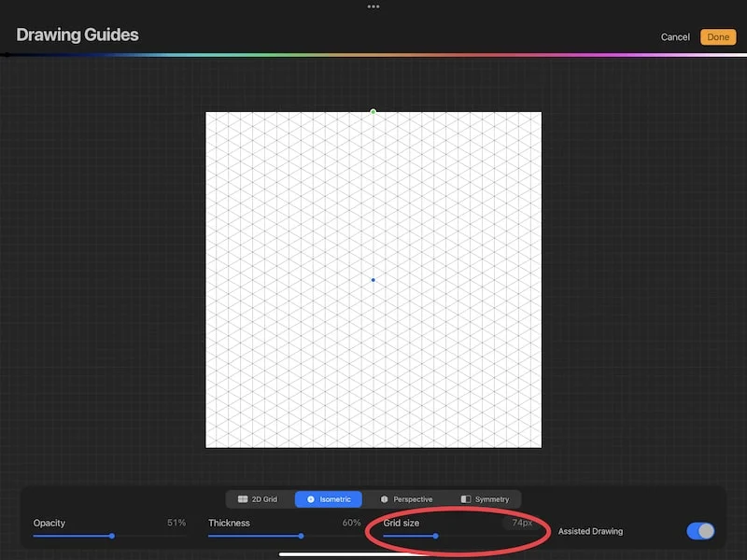Select the Isometric guide tab
Screen dimensions: 747x560
pos(329,499)
